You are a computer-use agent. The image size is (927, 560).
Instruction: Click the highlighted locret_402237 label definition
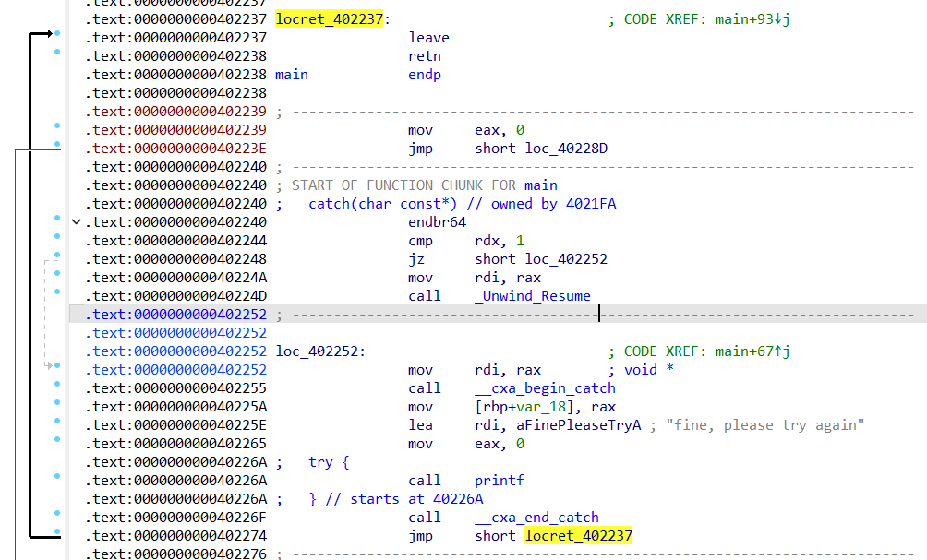coord(329,19)
